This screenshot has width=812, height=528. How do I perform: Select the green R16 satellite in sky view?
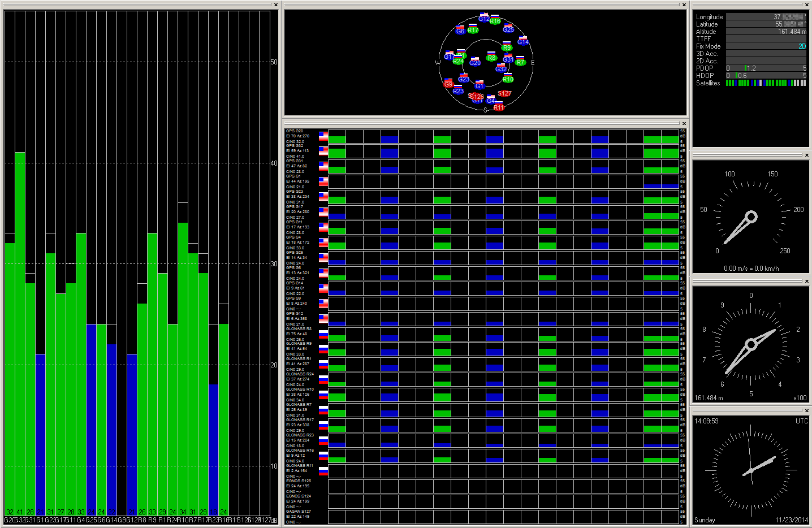[x=495, y=21]
